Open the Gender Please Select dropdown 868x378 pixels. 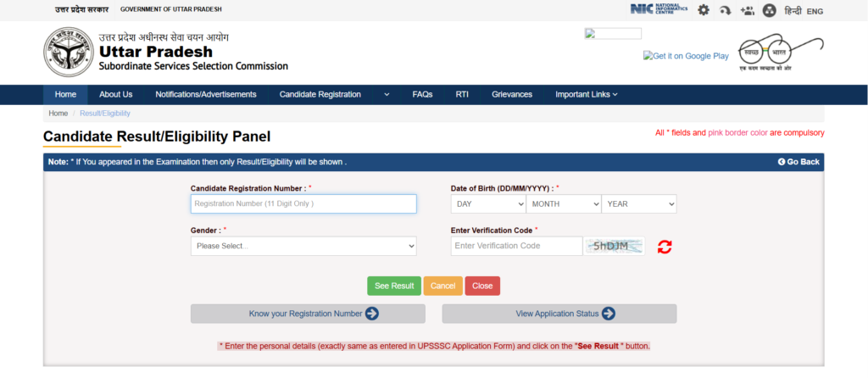click(x=303, y=247)
